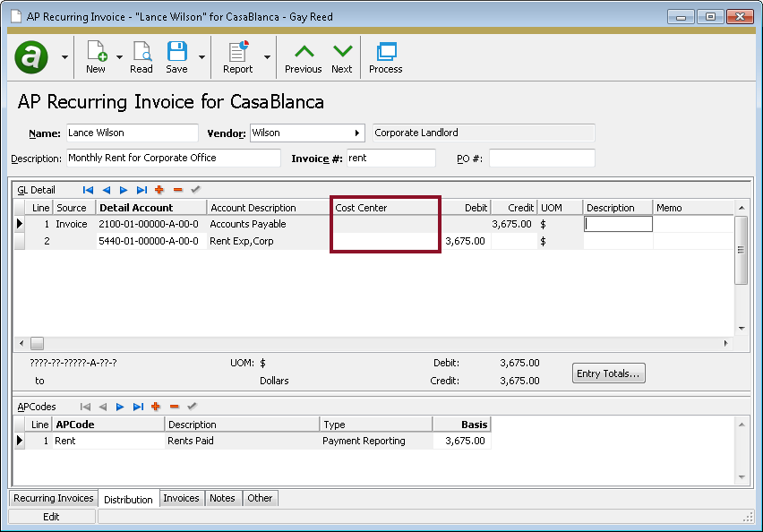Expand the New button dropdown arrow
763x532 pixels.
(x=120, y=56)
